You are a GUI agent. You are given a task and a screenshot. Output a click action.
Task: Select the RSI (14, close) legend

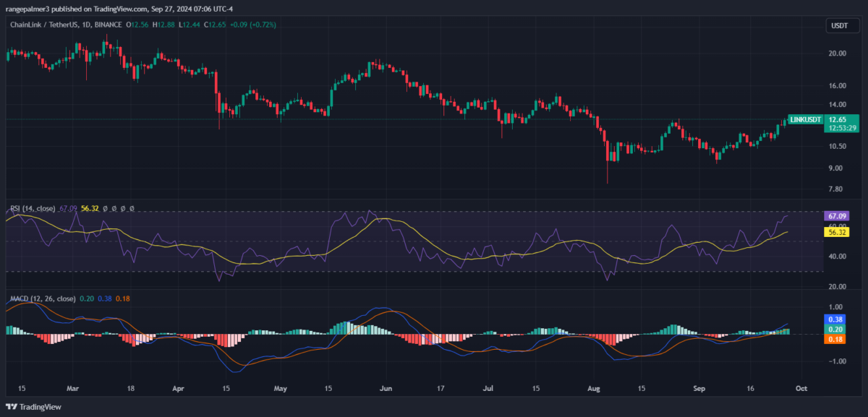34,207
